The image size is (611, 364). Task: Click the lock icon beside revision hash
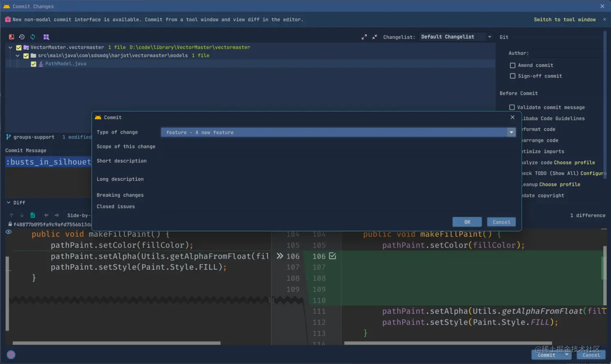(x=10, y=224)
